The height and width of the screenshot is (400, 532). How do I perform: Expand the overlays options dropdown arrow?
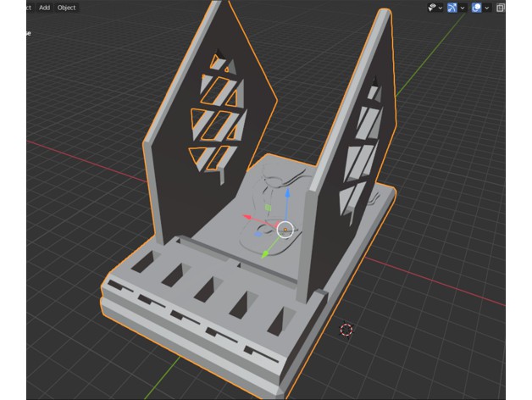[x=487, y=8]
